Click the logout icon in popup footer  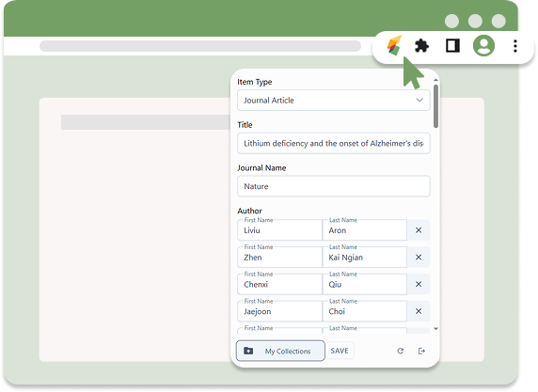(x=421, y=351)
